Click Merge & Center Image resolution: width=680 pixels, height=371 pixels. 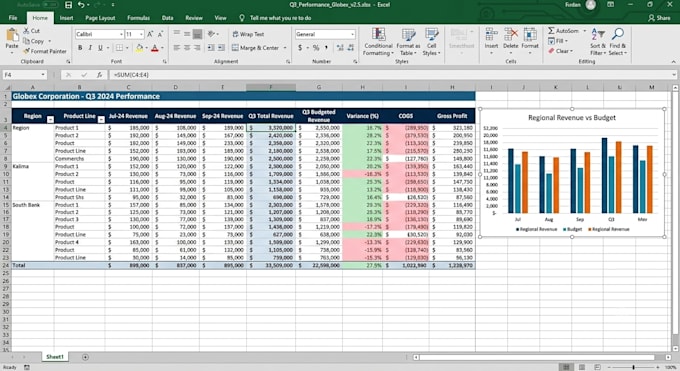tap(255, 48)
